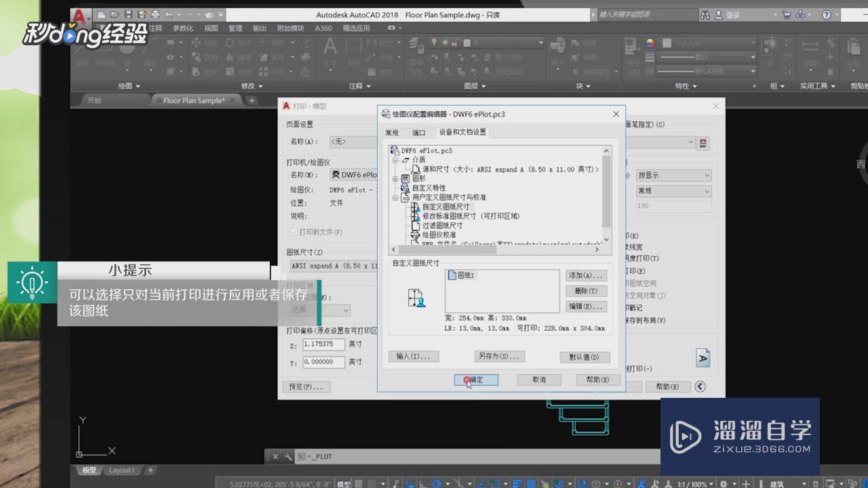The image size is (868, 488).
Task: Click the 默认值(D) button
Action: coord(585,357)
